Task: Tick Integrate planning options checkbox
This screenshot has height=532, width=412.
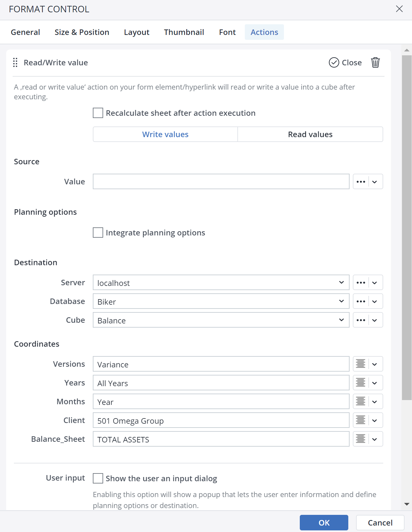Action: 98,233
